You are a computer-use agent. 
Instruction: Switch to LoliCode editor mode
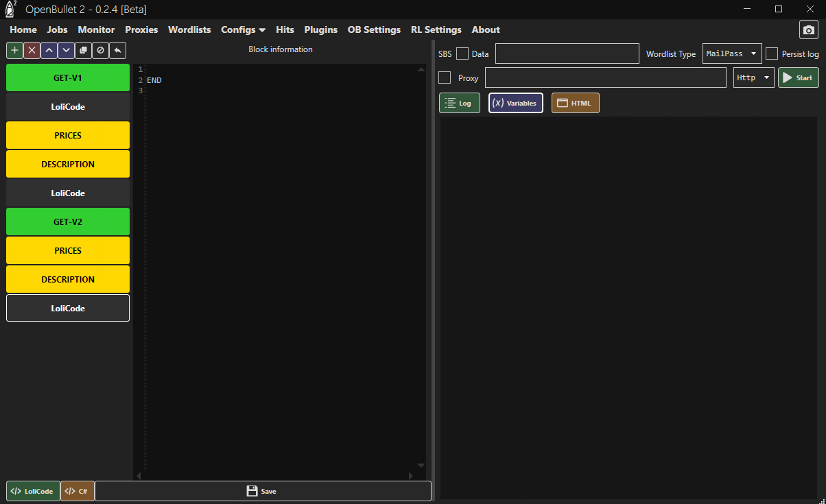point(33,491)
